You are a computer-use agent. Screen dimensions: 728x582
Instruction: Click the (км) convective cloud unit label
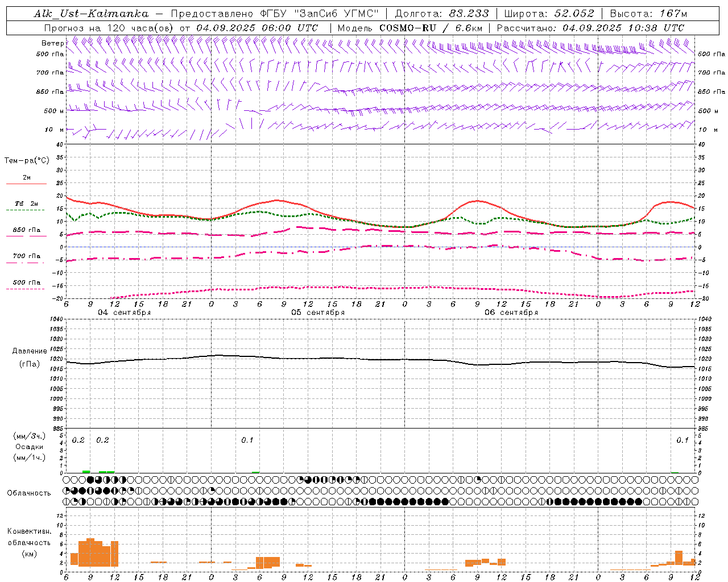29,554
